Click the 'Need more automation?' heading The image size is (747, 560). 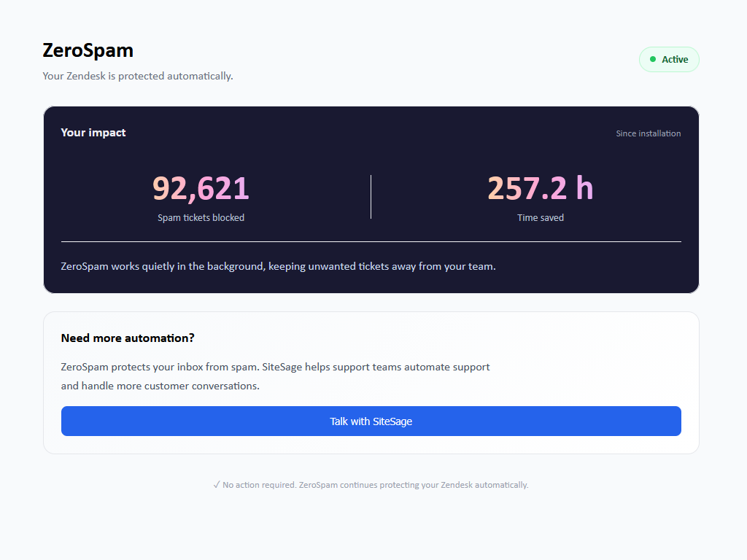pyautogui.click(x=128, y=338)
